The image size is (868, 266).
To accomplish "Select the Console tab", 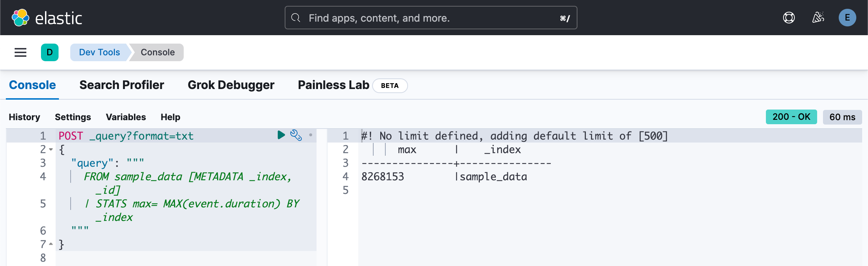I will point(32,85).
